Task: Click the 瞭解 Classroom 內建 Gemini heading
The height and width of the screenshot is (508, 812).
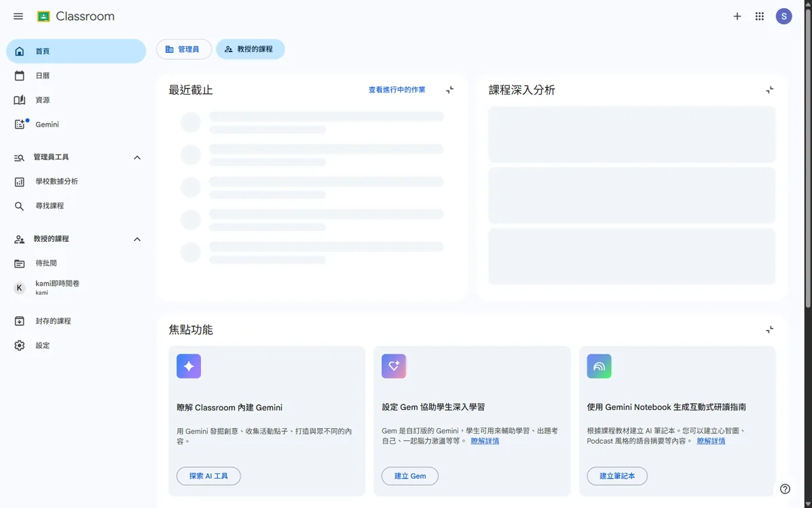Action: click(229, 408)
